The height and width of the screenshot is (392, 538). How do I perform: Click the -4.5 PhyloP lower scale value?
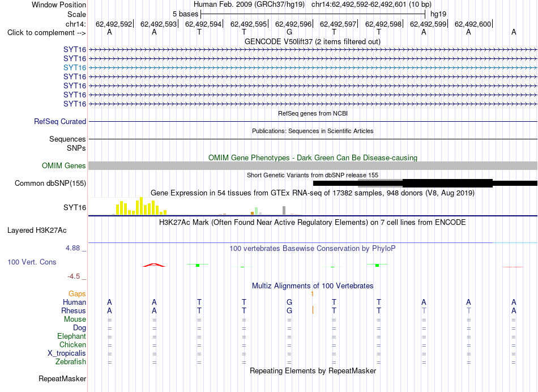74,276
